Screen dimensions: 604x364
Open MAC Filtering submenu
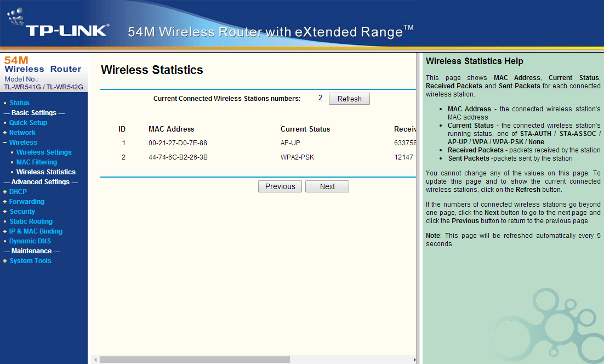click(37, 162)
